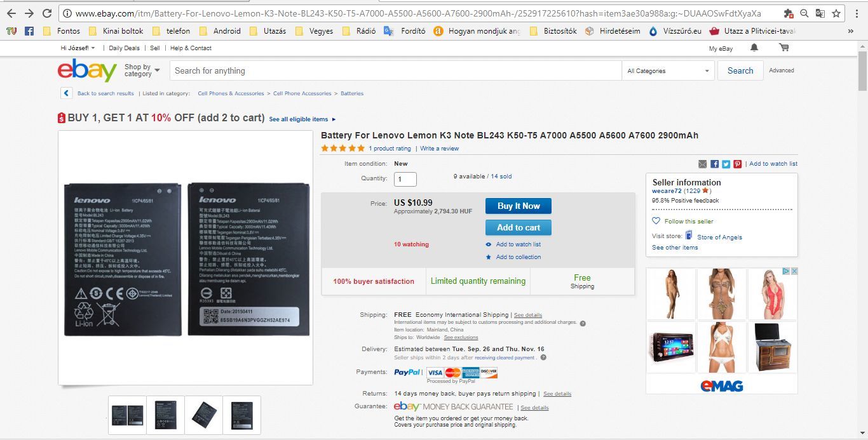Open the Facebook bookmark icon

pos(29,30)
